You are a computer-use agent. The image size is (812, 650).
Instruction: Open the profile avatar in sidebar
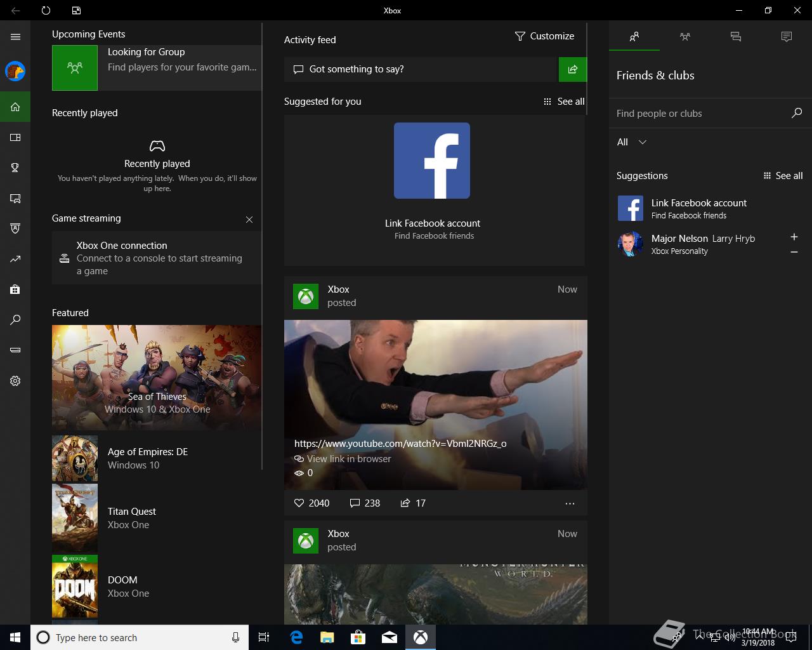point(15,71)
